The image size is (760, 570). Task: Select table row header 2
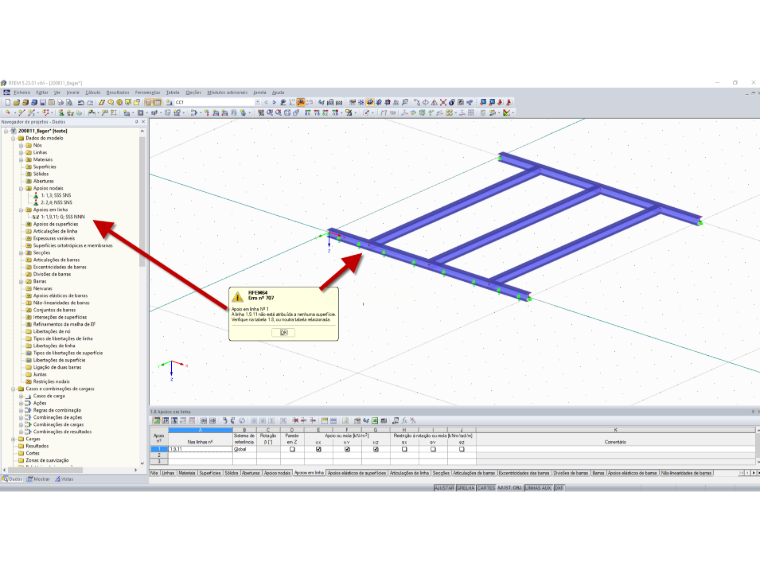(x=159, y=455)
